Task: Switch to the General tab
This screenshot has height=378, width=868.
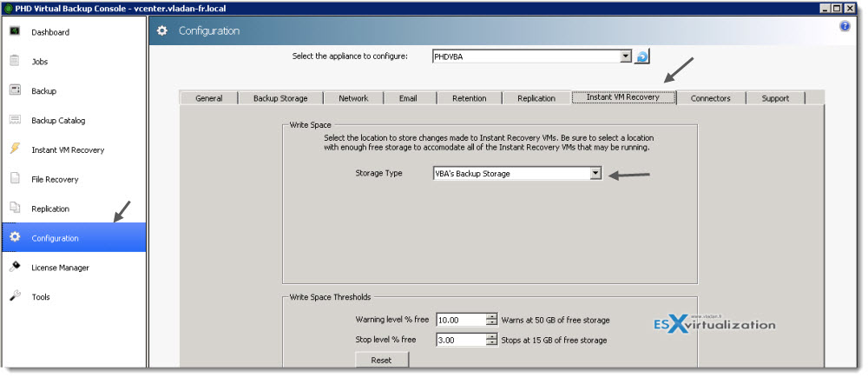Action: 208,98
